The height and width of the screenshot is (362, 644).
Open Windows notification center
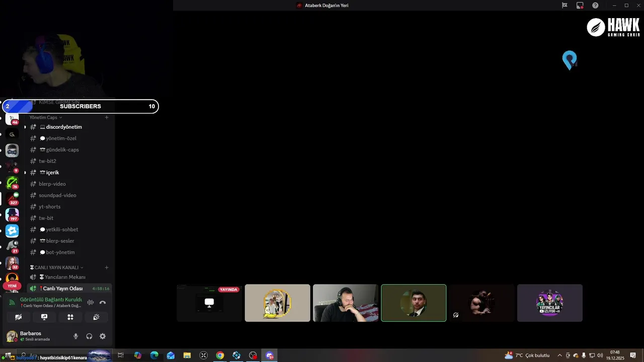coord(633,355)
